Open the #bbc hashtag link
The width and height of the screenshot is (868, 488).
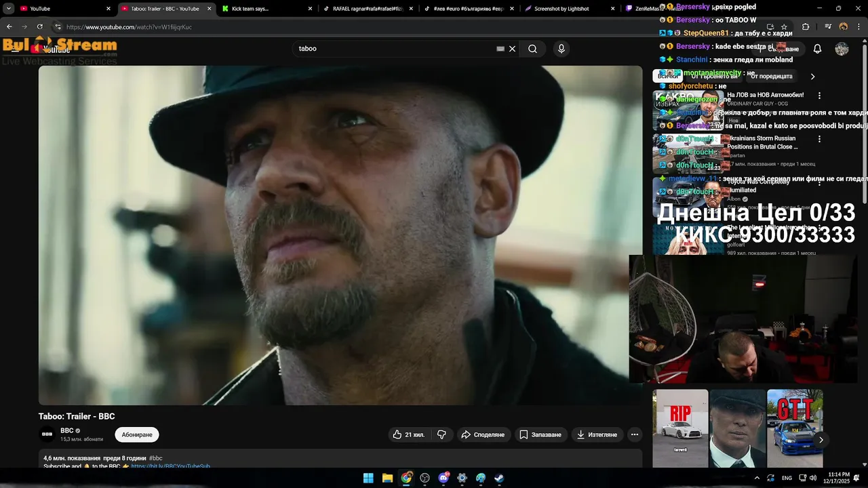(156, 458)
